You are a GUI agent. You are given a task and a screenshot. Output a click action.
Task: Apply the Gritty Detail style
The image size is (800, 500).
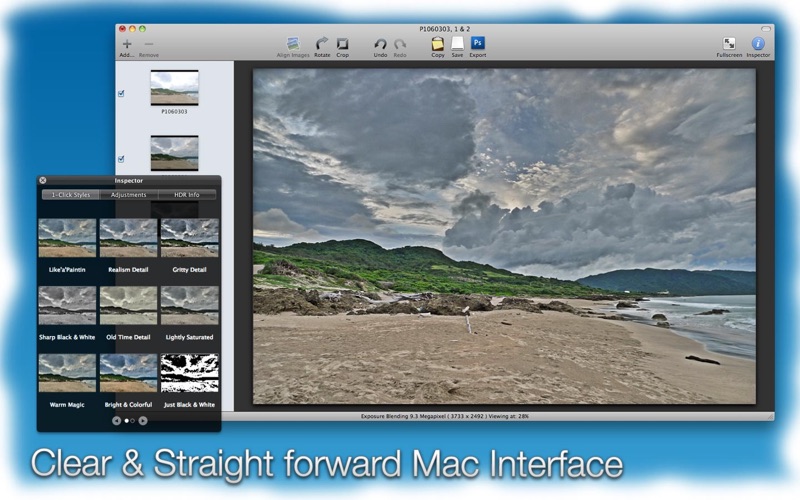tap(189, 238)
